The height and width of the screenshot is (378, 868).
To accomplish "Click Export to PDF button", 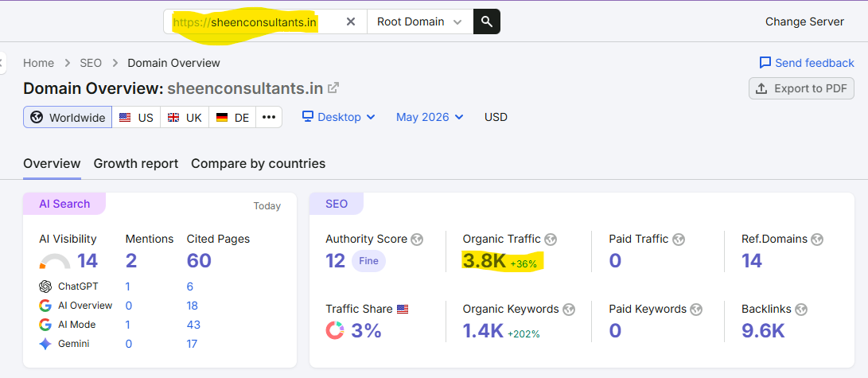I will [x=802, y=88].
